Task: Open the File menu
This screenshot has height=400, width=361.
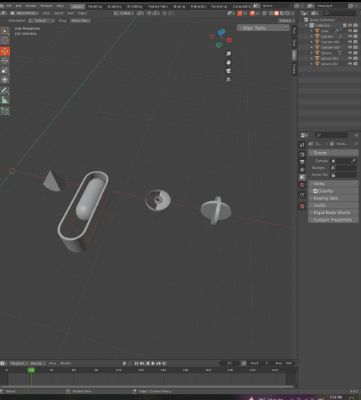Action: 9,6
